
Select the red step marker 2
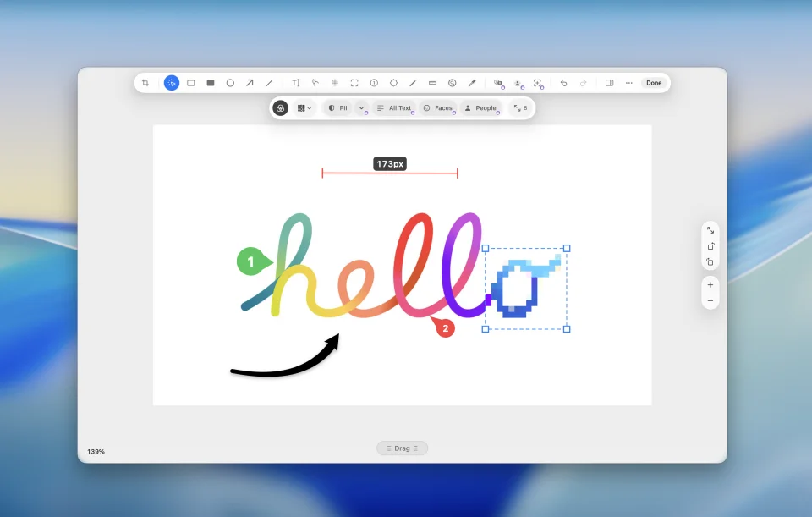click(444, 328)
